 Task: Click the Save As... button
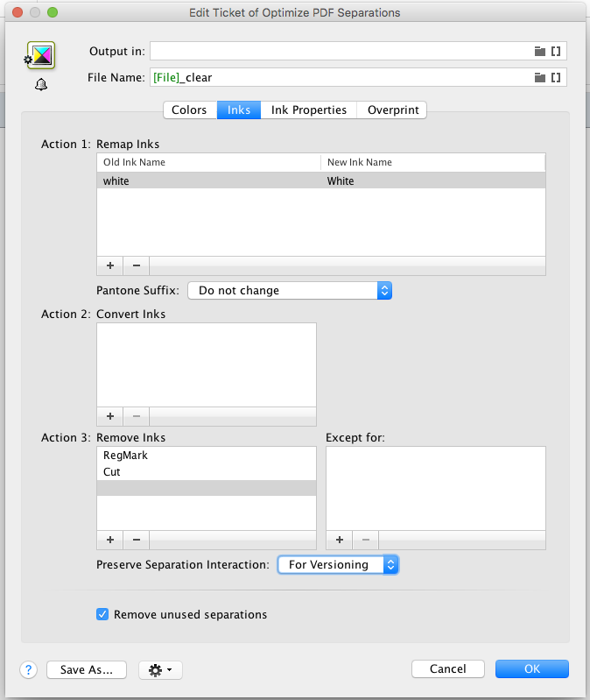[x=86, y=670]
